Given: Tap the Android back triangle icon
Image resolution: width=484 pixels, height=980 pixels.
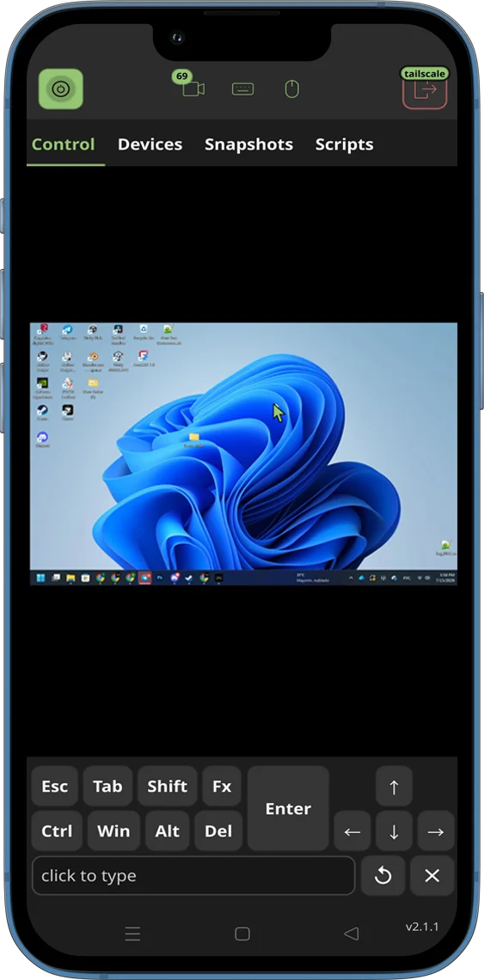Looking at the screenshot, I should 352,934.
